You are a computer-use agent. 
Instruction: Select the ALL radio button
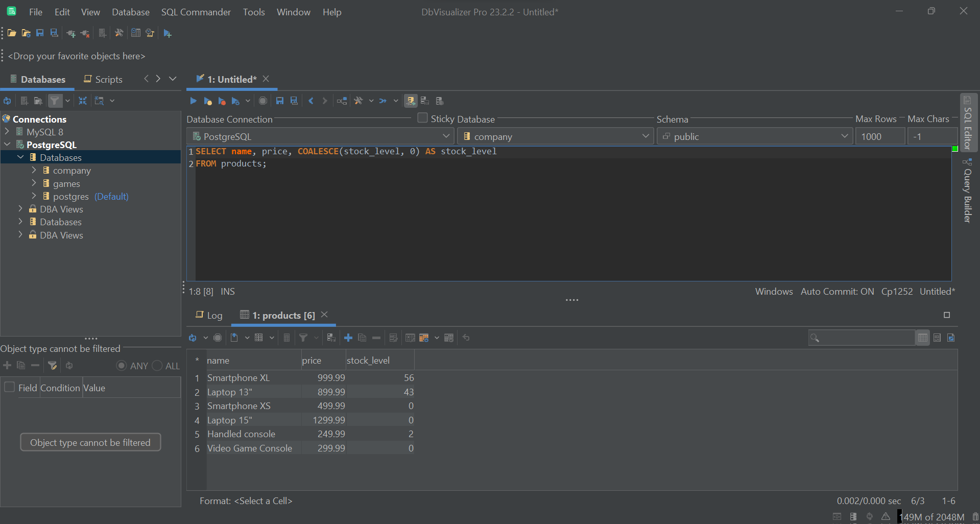point(157,366)
